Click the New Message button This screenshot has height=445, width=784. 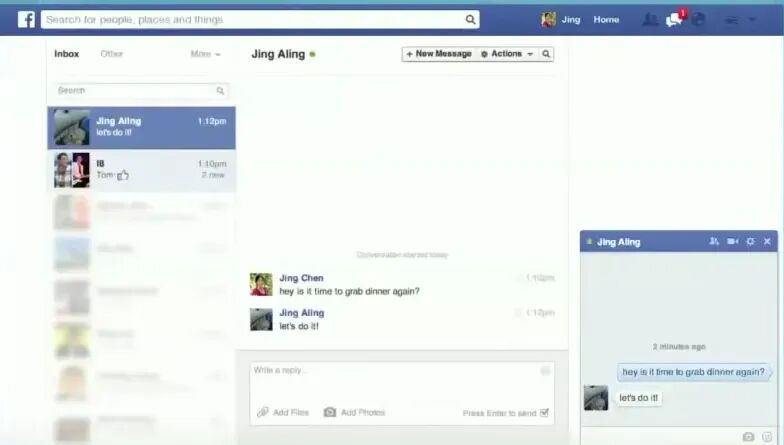click(439, 54)
